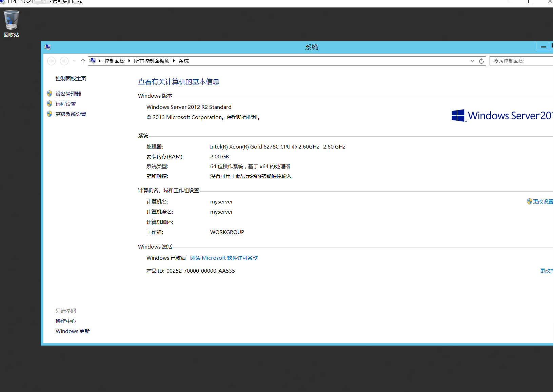Click the 2.00 GB installed memory value
Viewport: 554px width, 392px height.
tap(219, 157)
